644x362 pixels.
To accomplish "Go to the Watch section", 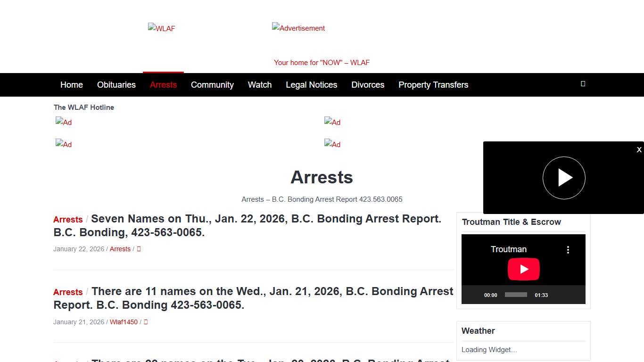I will [x=260, y=85].
